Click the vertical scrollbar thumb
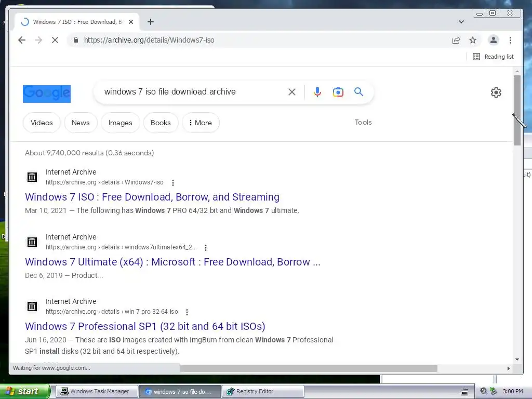Image resolution: width=532 pixels, height=399 pixels. pyautogui.click(x=517, y=110)
